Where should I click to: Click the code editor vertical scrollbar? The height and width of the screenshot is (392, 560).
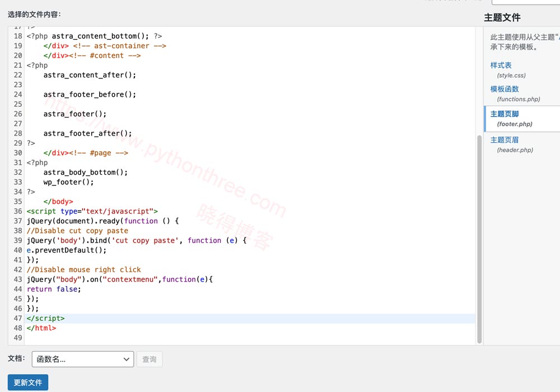pyautogui.click(x=479, y=239)
